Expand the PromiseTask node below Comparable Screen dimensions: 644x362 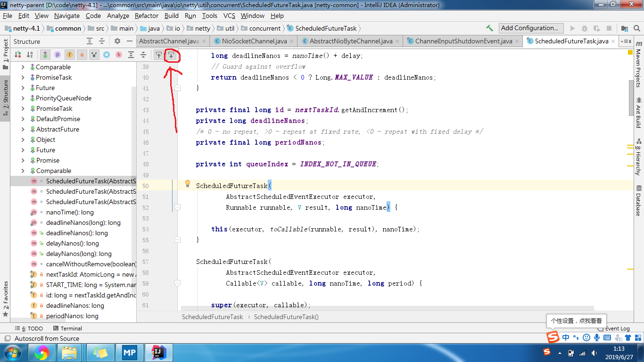(23, 77)
